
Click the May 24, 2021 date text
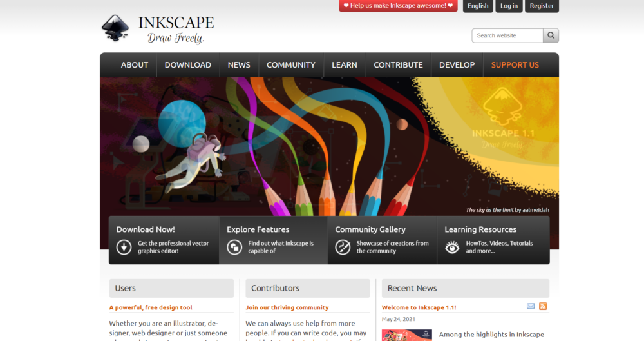point(399,319)
